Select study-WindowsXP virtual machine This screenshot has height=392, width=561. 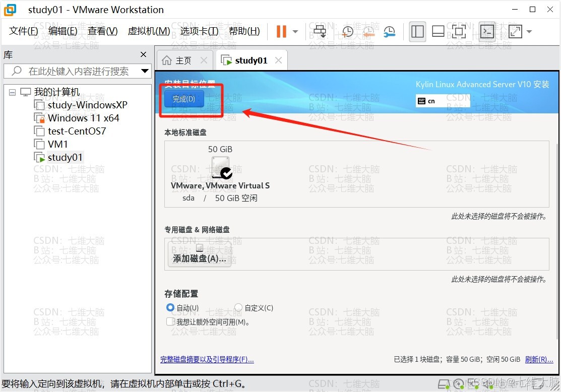[x=87, y=105]
